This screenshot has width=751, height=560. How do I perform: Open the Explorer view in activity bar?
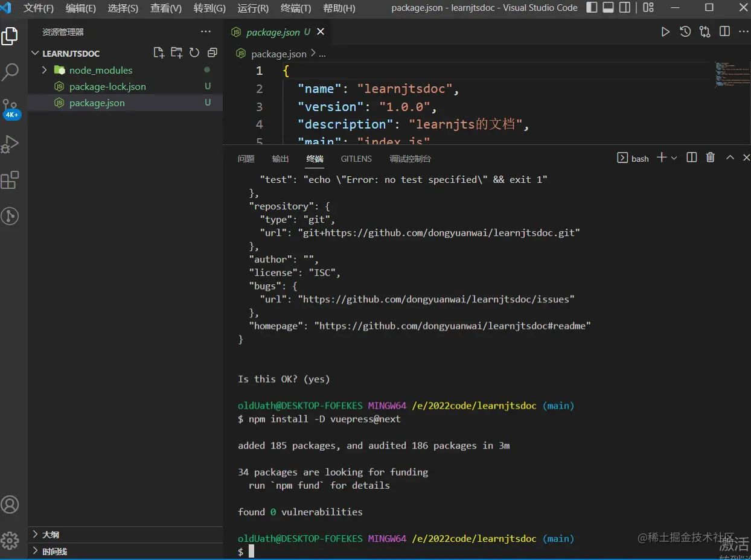coord(10,37)
